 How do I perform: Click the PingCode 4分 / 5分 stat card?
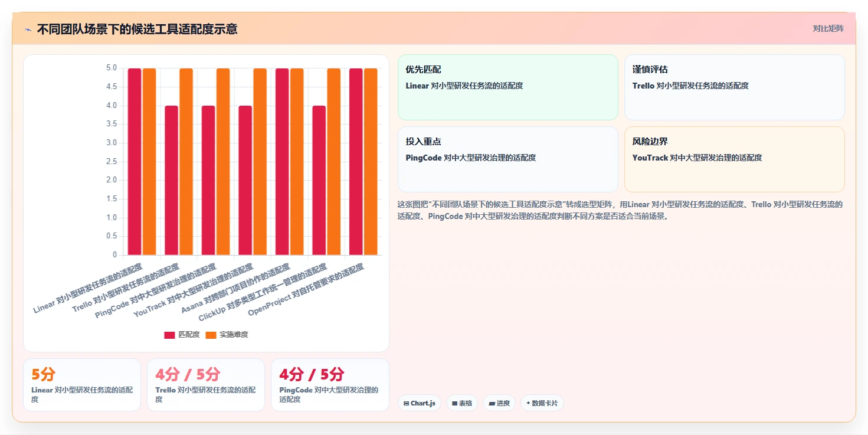(330, 385)
